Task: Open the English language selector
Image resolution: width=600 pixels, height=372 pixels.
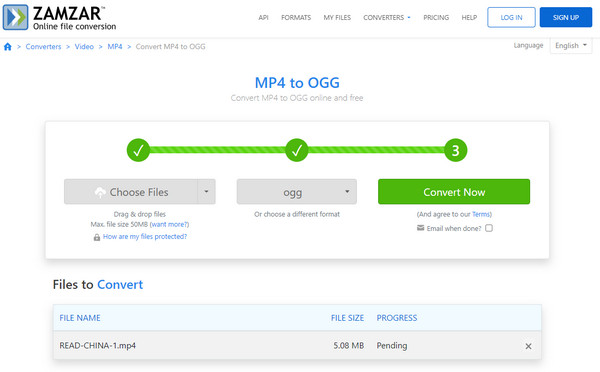Action: click(x=571, y=46)
